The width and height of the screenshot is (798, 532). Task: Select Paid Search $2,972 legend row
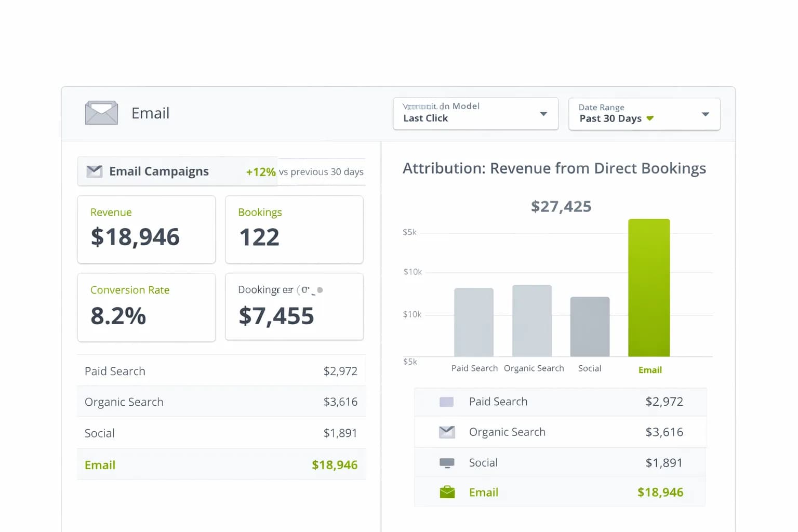pos(560,402)
